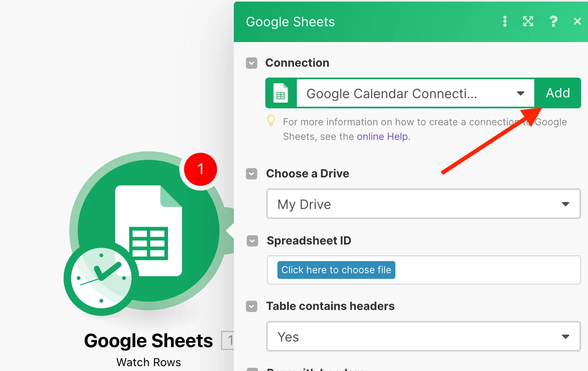The width and height of the screenshot is (588, 371).
Task: Click the red notification badge showing 1
Action: 200,169
